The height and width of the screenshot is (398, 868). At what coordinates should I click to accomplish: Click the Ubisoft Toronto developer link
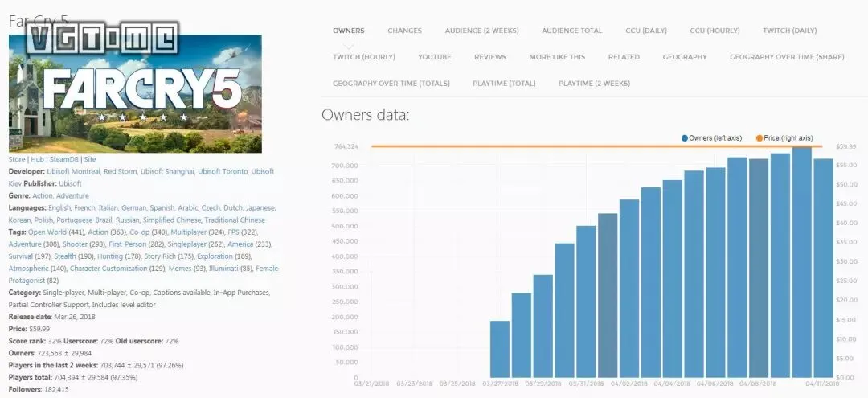point(223,171)
